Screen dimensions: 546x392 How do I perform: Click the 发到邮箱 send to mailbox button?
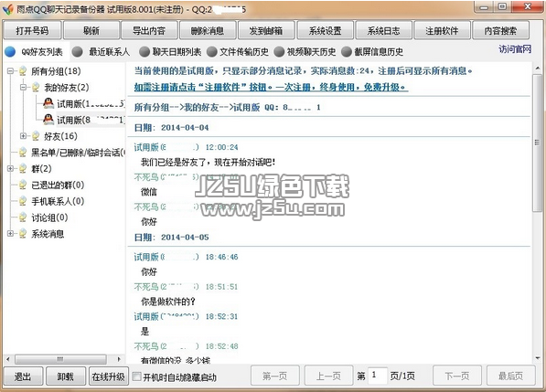[266, 30]
